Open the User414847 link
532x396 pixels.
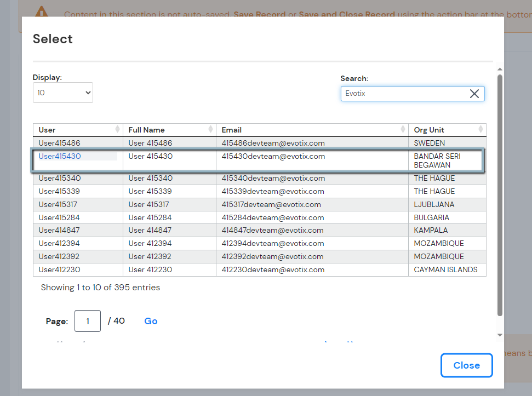58,230
